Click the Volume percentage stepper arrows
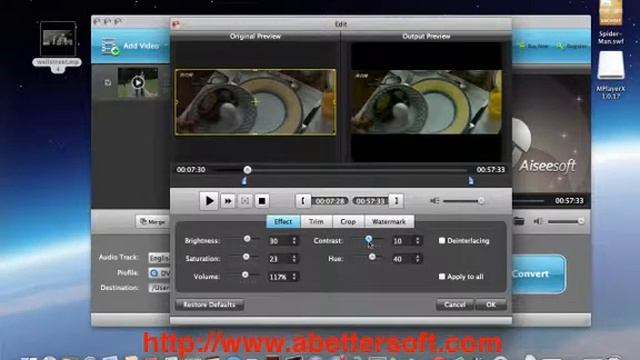Viewport: 640px width, 360px height. pyautogui.click(x=294, y=277)
